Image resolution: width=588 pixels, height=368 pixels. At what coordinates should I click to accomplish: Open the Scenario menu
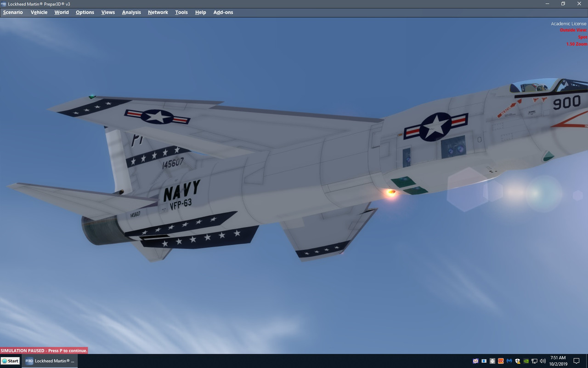pos(13,12)
